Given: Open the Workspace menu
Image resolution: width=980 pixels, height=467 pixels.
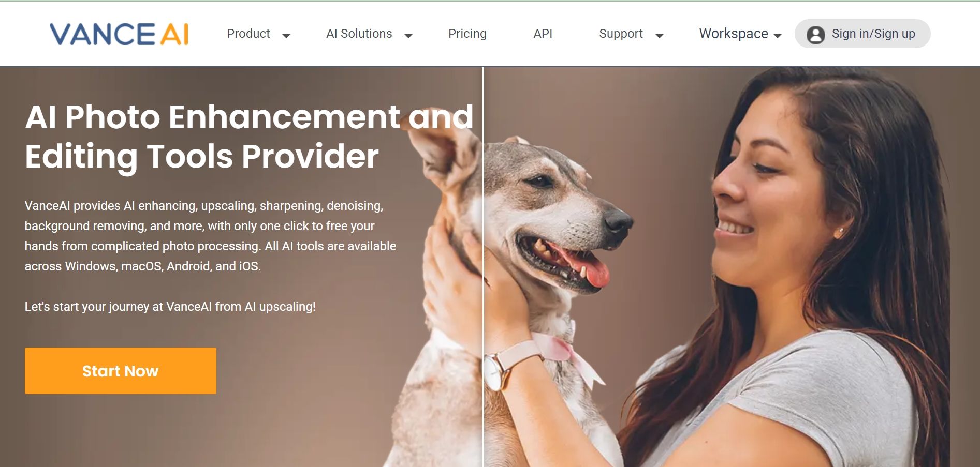Looking at the screenshot, I should tap(734, 34).
